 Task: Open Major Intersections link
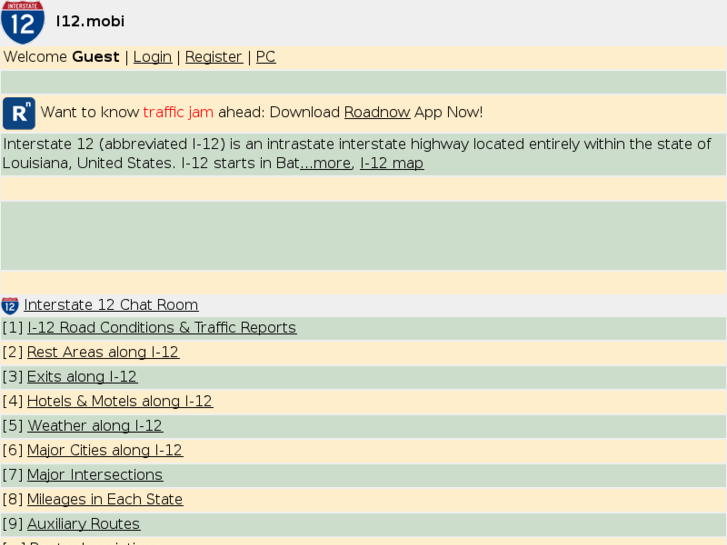pyautogui.click(x=95, y=475)
